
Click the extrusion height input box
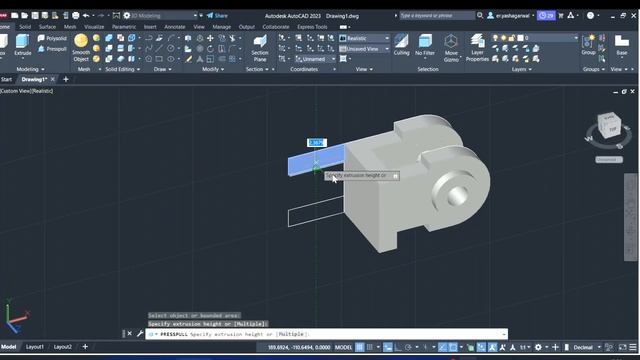[317, 142]
